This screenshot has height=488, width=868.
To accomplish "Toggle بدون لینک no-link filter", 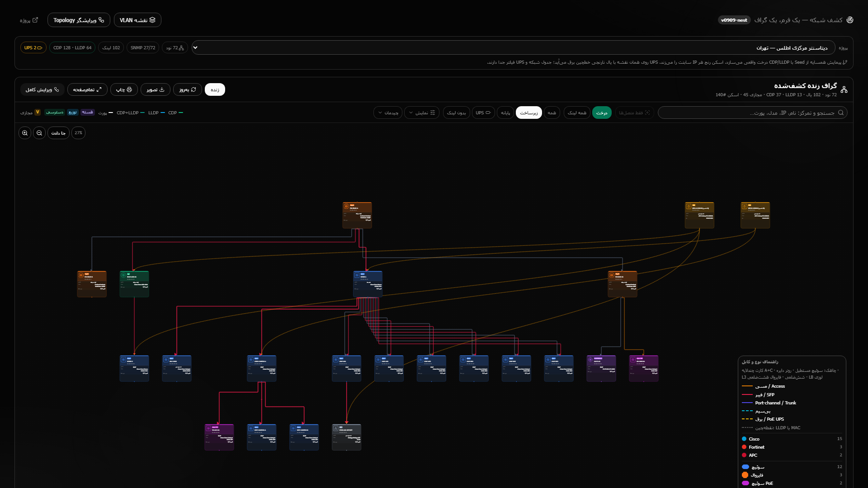I will 457,113.
